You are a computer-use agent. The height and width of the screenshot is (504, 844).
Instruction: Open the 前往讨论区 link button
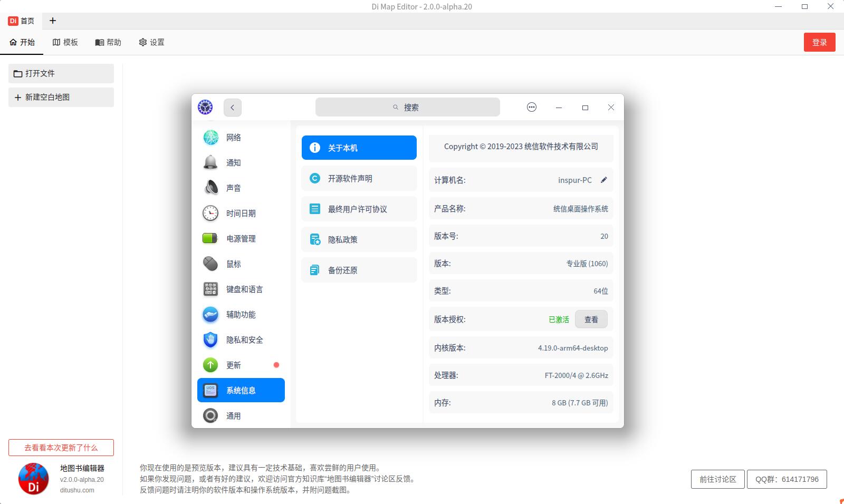tap(717, 479)
